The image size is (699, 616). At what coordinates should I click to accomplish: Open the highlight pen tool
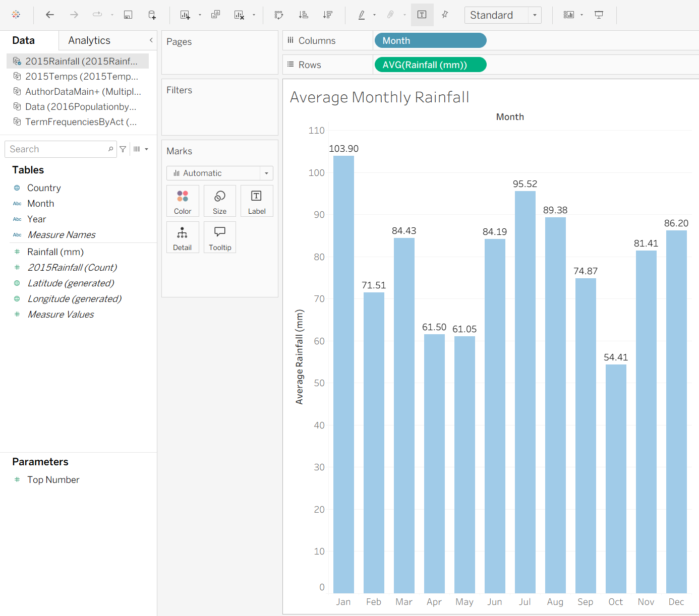click(x=362, y=15)
